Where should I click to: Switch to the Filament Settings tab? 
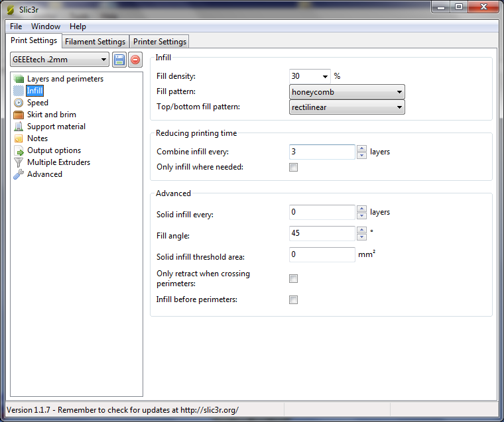pos(95,42)
